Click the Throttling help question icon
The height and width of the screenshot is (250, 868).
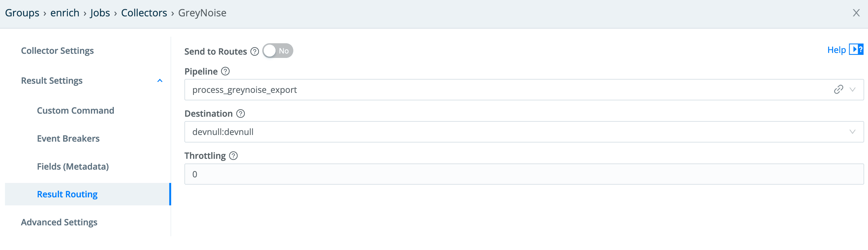233,155
